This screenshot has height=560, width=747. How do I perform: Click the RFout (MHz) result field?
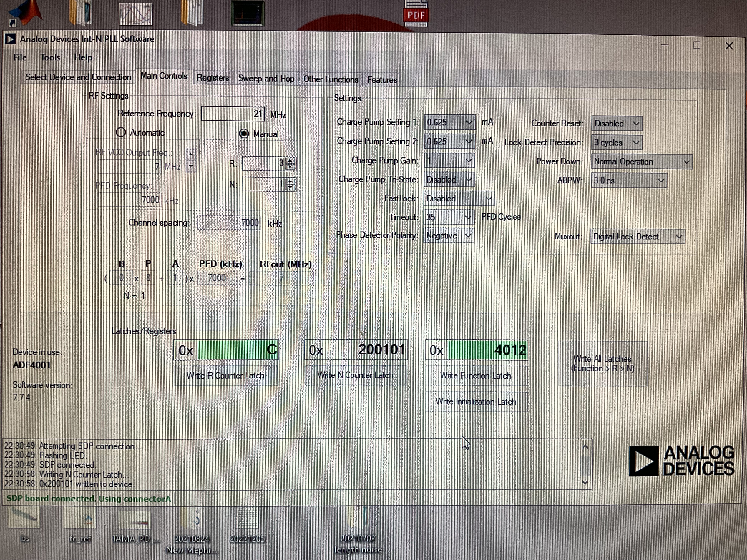click(x=282, y=278)
